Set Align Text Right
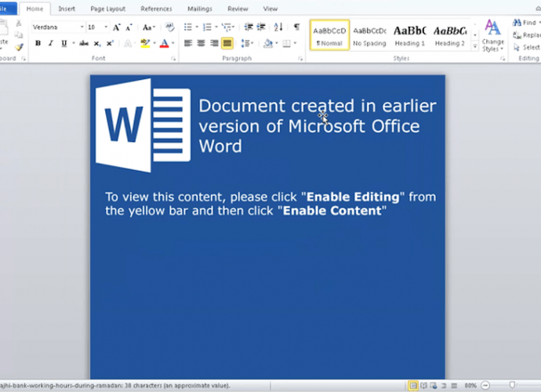 pos(214,43)
